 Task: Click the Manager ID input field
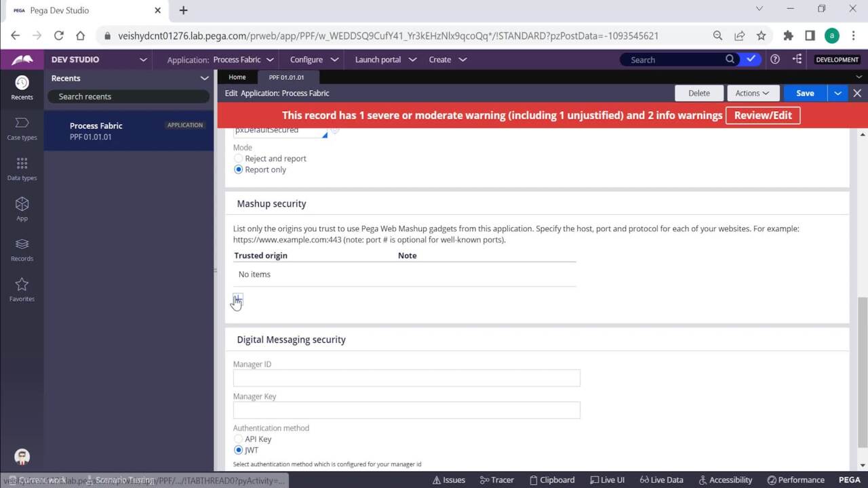pos(406,378)
